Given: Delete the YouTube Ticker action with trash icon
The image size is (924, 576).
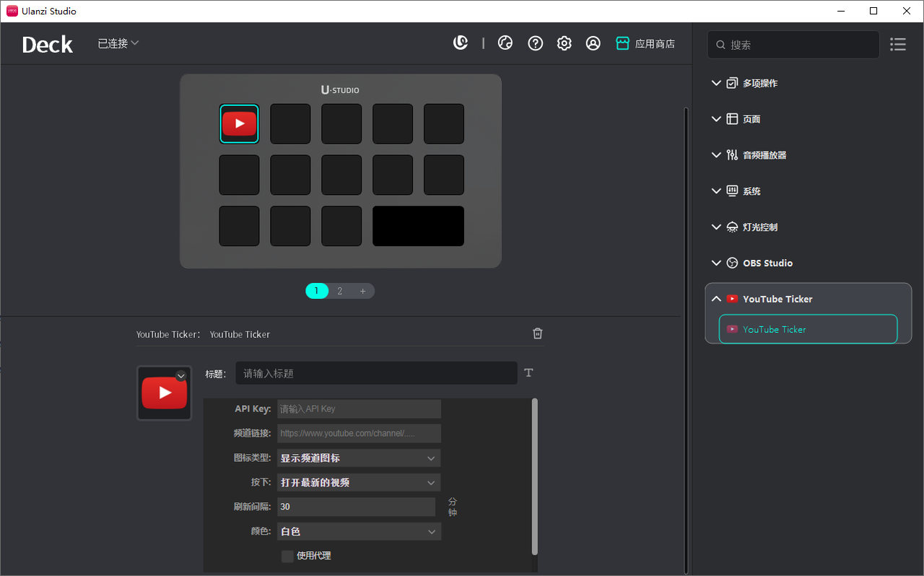Looking at the screenshot, I should point(538,333).
